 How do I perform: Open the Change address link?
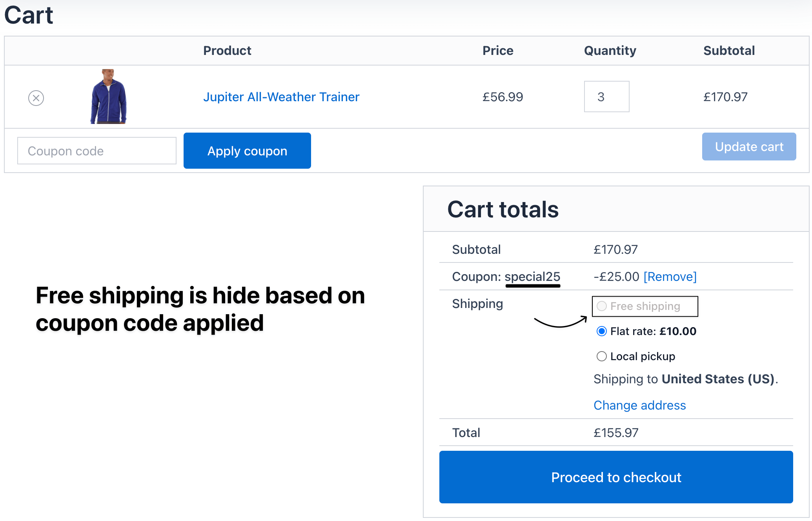639,405
